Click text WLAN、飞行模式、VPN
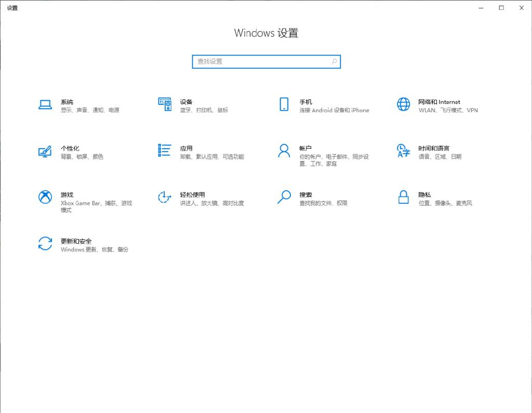 [448, 110]
